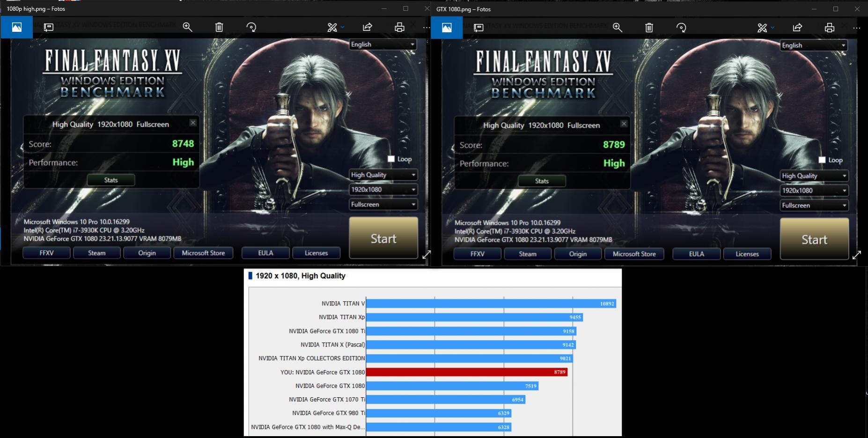Click Microsoft Store button in left benchmark

(203, 253)
